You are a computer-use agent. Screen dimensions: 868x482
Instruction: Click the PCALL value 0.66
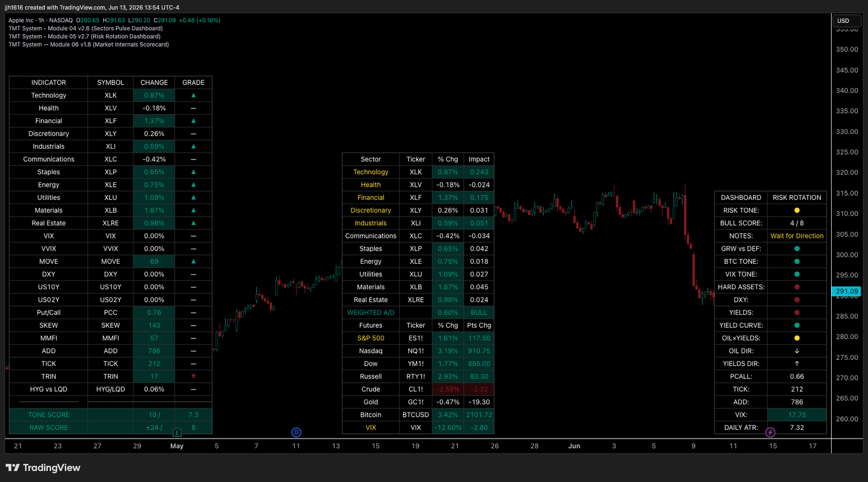(x=797, y=377)
